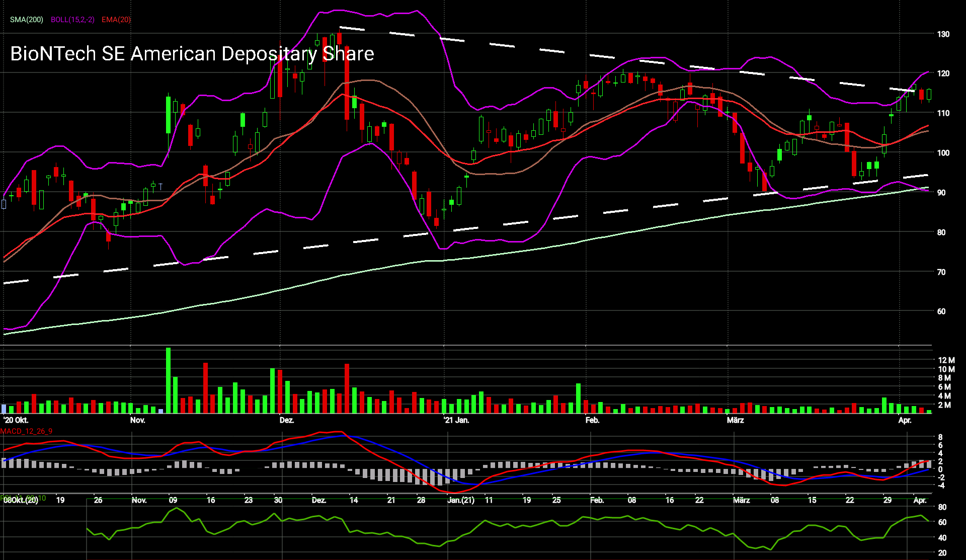Click the 60 price axis label
The width and height of the screenshot is (966, 560).
[x=941, y=311]
